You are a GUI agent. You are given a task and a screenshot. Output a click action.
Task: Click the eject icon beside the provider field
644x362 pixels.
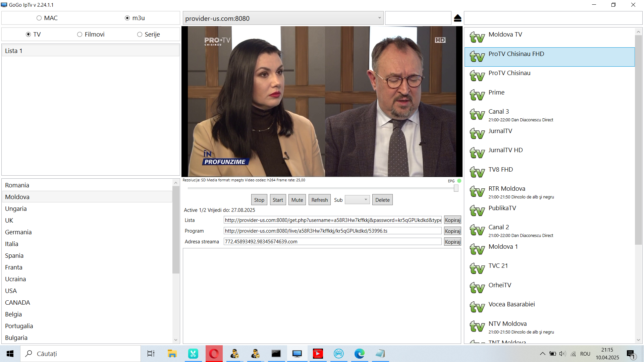(458, 18)
